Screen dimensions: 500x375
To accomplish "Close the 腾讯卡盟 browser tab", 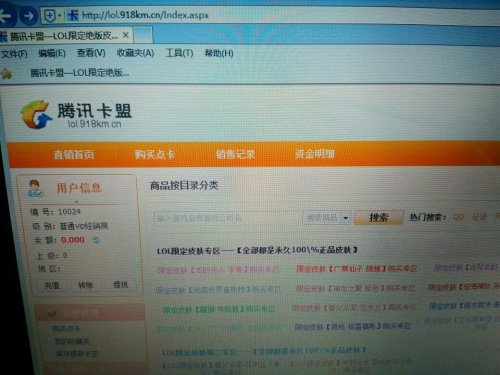I will (x=126, y=35).
